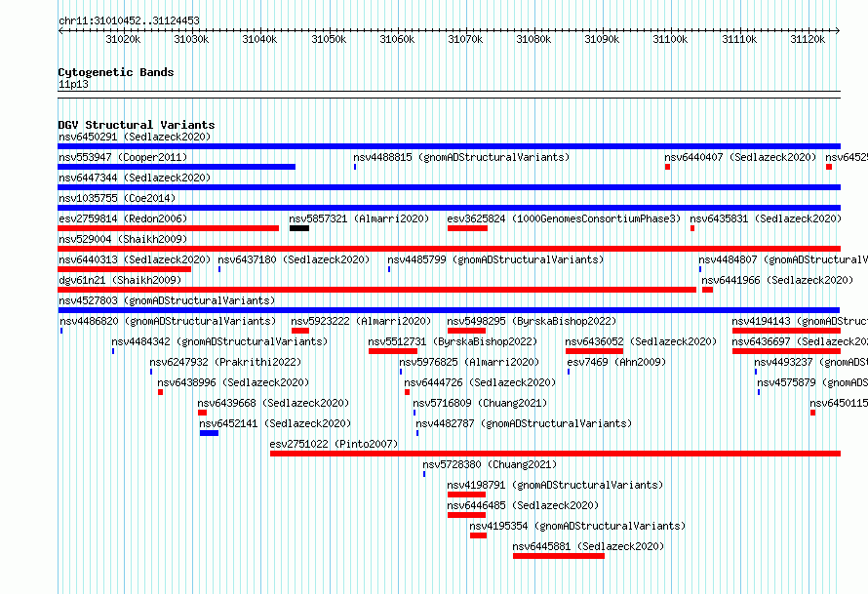Click the 11p13 band label
This screenshot has width=868, height=594.
click(x=73, y=84)
